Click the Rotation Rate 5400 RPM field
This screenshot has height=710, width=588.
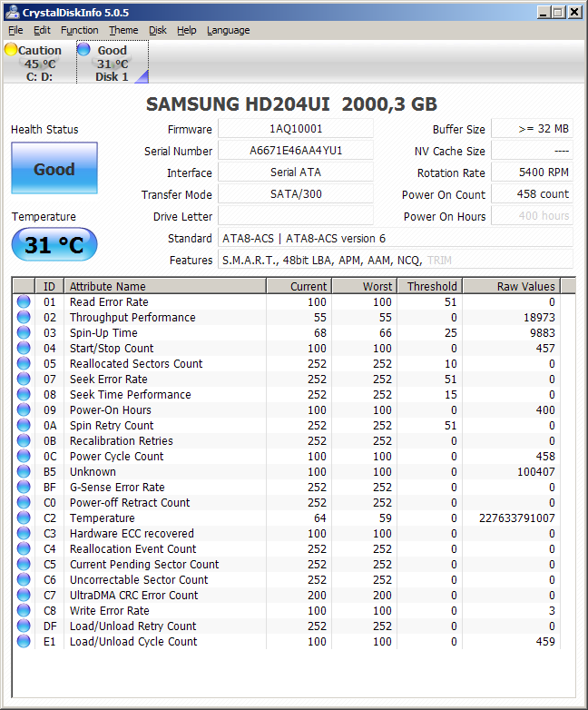(533, 173)
